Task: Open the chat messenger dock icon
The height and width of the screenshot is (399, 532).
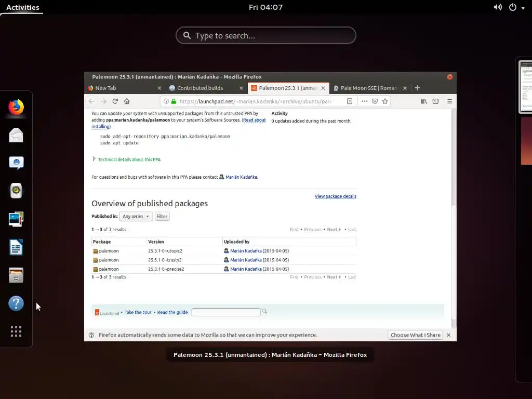Action: coord(16,163)
